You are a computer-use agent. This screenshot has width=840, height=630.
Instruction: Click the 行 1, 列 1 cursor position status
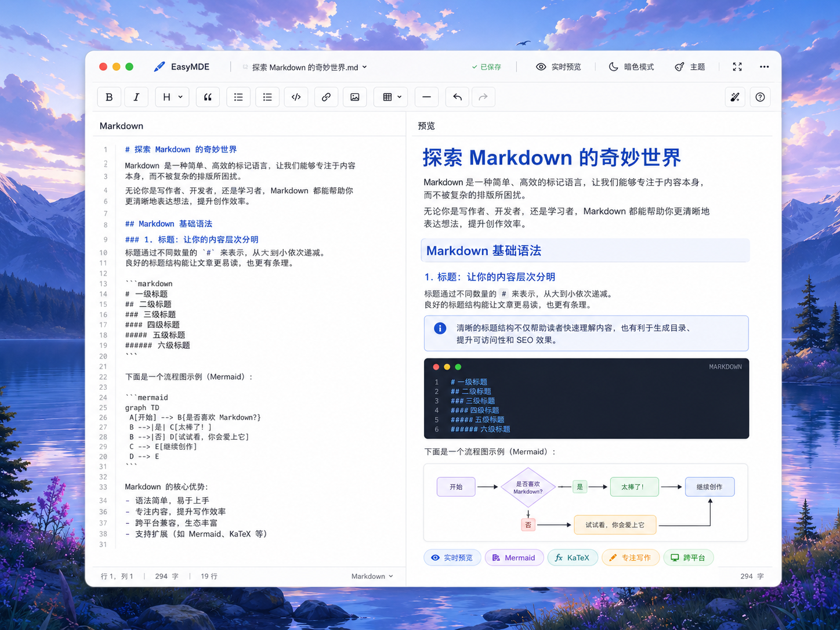[117, 576]
